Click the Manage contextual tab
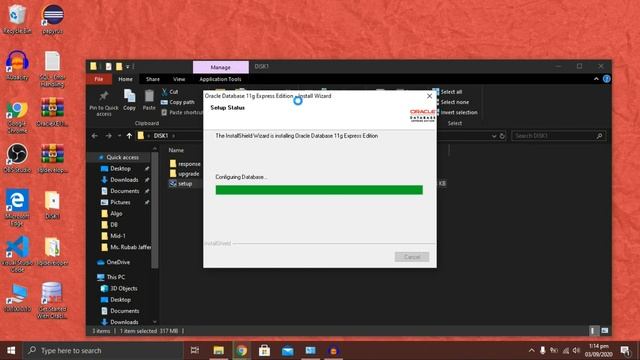The width and height of the screenshot is (640, 360). coord(220,67)
